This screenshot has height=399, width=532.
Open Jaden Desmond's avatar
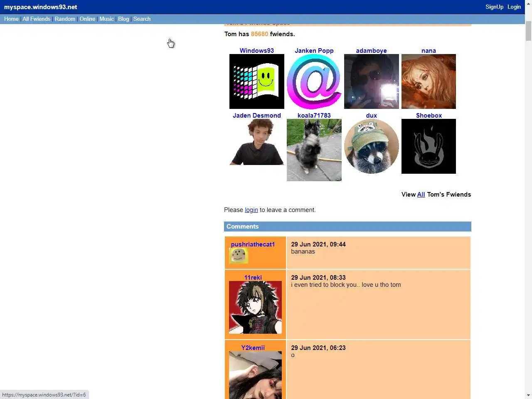[257, 142]
